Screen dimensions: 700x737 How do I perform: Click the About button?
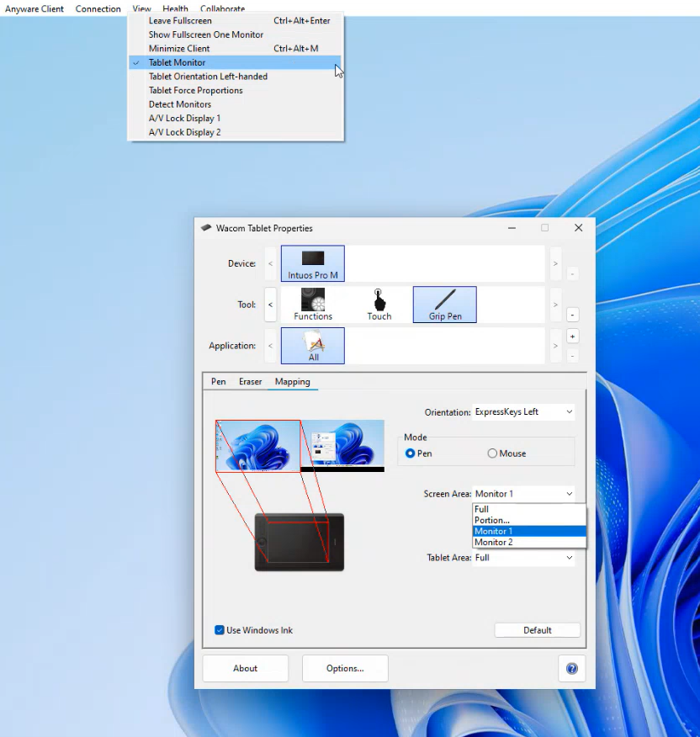tap(245, 668)
